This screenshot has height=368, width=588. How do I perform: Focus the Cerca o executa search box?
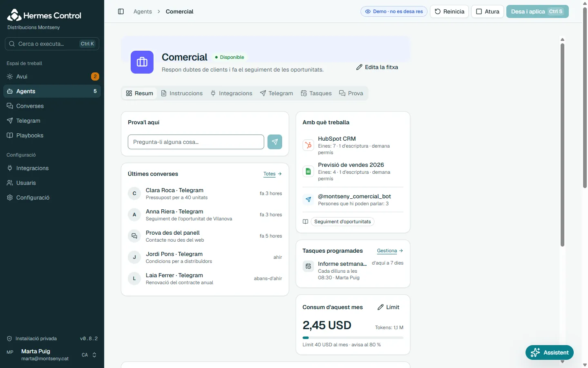[52, 44]
